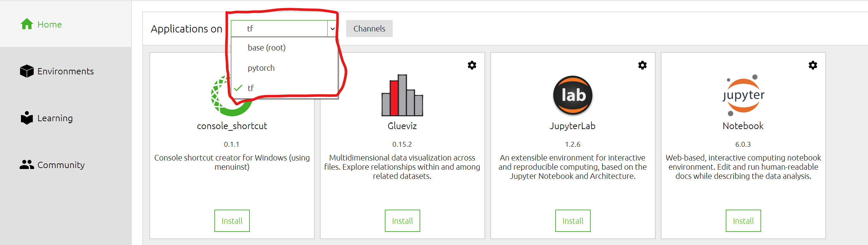Go to the Home tab
The image size is (868, 245).
click(x=66, y=24)
